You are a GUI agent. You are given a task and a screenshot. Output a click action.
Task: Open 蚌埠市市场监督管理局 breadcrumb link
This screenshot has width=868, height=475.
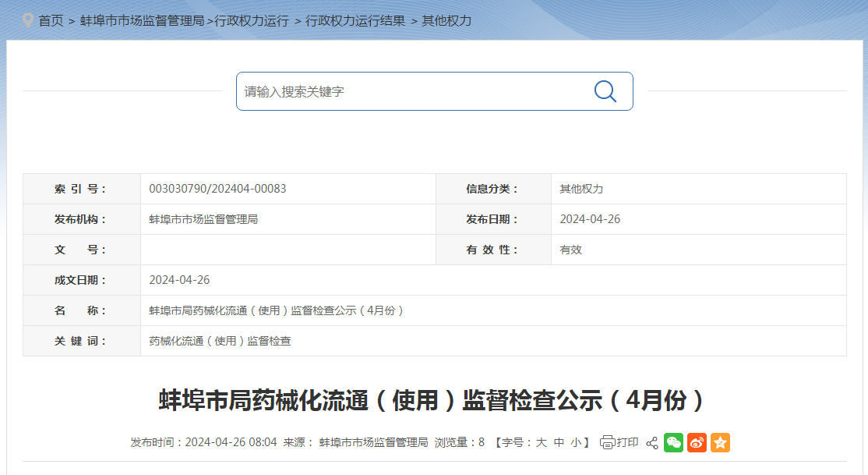click(x=143, y=21)
